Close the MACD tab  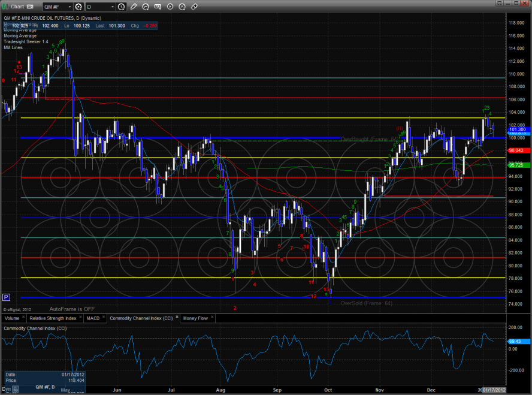coord(104,317)
